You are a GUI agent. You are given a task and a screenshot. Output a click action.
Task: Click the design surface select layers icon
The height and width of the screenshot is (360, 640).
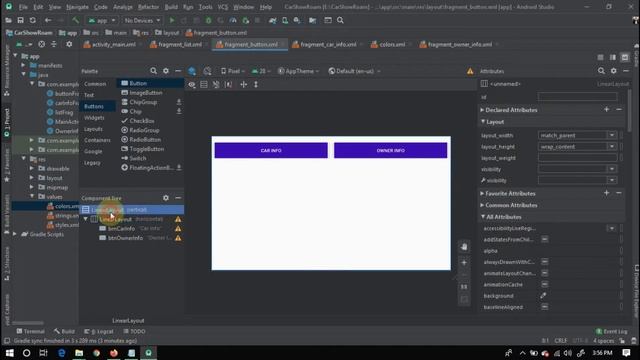click(x=192, y=71)
